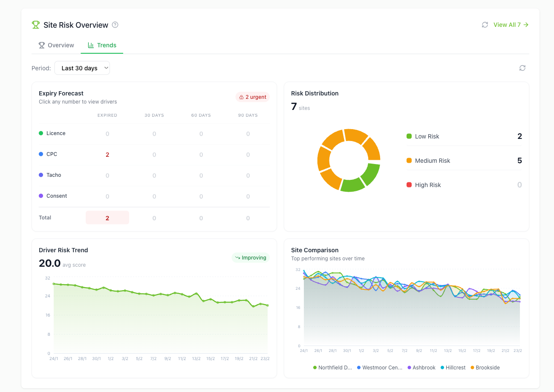This screenshot has height=392, width=554.
Task: Click the refresh icon beside the Period selector
Action: pyautogui.click(x=522, y=68)
